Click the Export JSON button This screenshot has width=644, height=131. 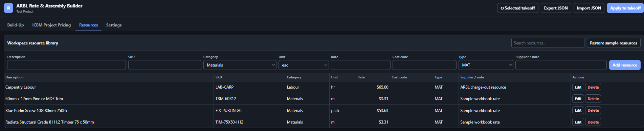tap(556, 8)
